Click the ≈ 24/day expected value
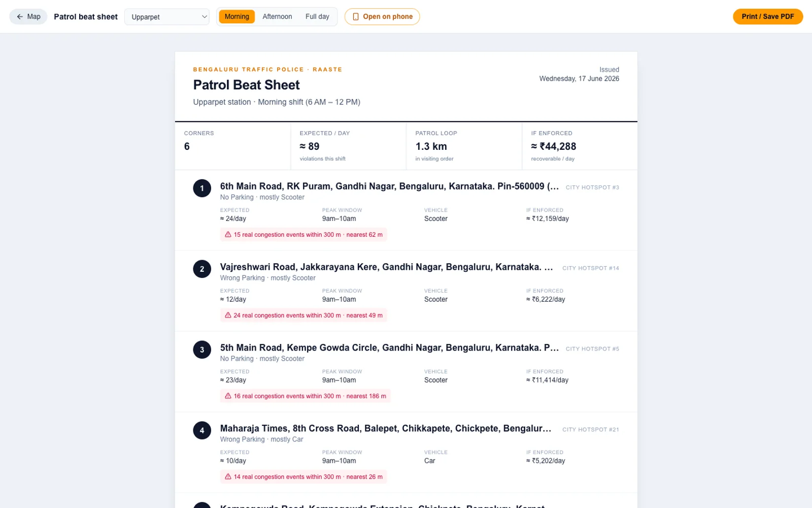This screenshot has width=812, height=508. point(233,219)
